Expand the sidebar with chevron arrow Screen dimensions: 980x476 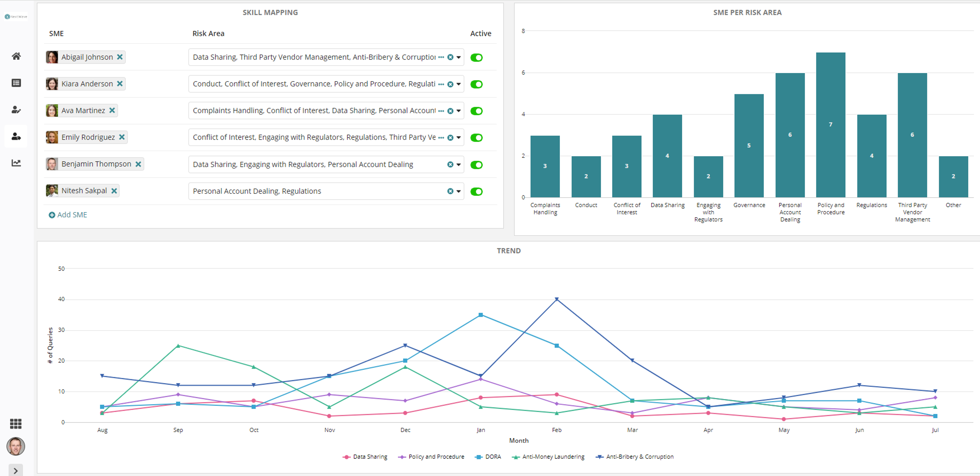tap(16, 470)
